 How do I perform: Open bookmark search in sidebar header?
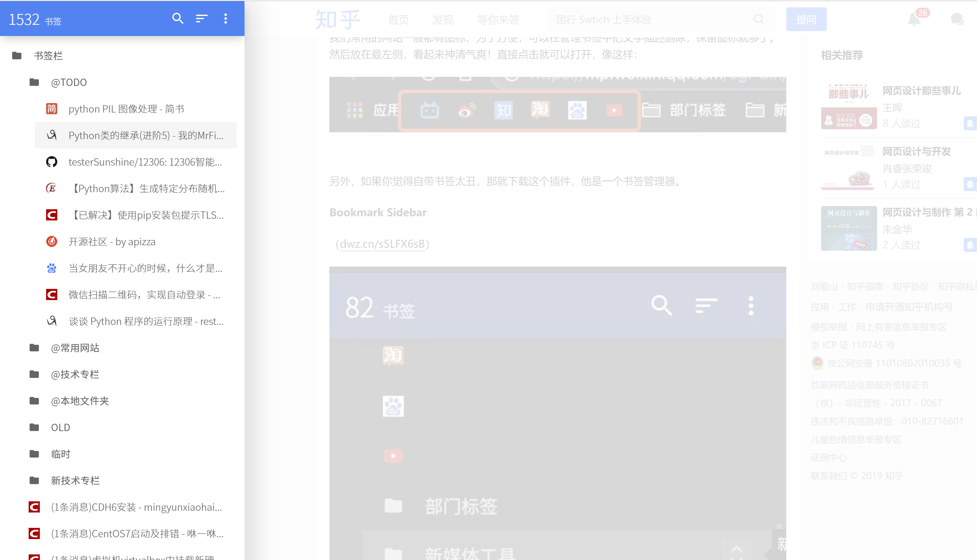[x=177, y=19]
